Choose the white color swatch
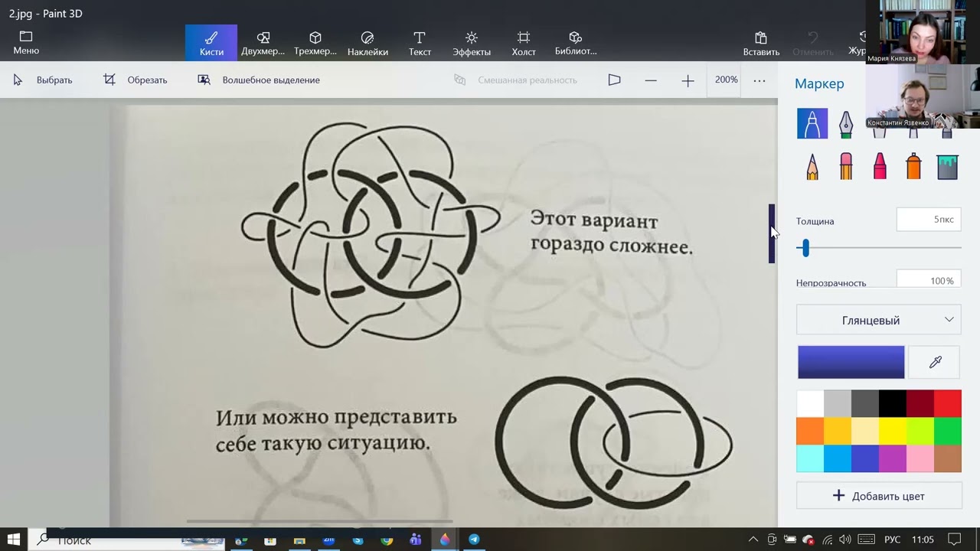 pyautogui.click(x=810, y=403)
